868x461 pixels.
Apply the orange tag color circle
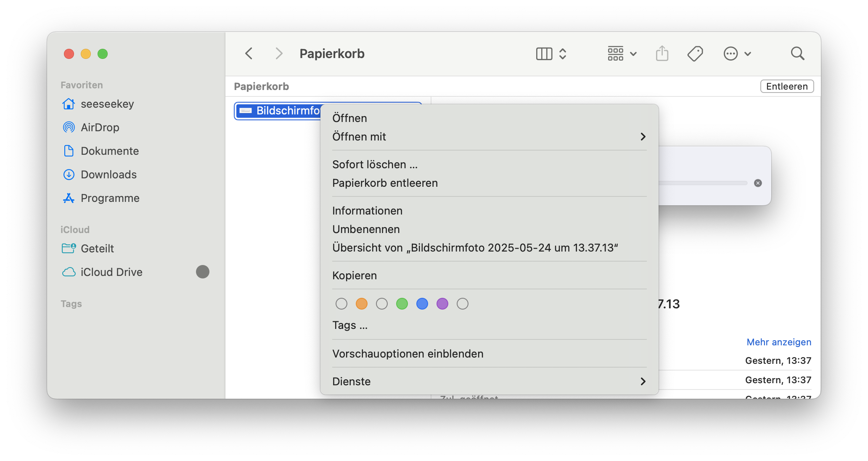click(x=362, y=304)
